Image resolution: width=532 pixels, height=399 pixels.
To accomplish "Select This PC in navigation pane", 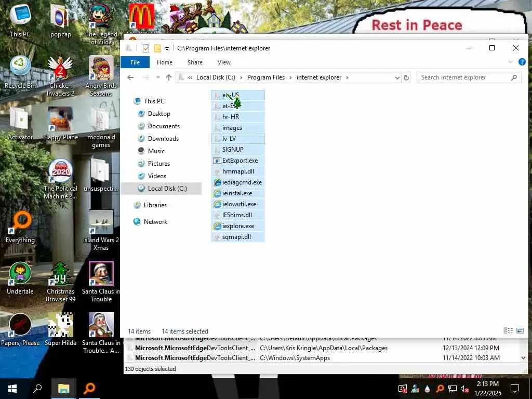I will (154, 101).
